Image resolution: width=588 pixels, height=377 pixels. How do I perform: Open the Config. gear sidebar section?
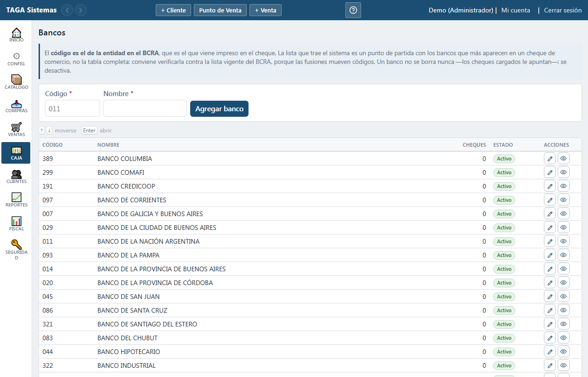16,58
